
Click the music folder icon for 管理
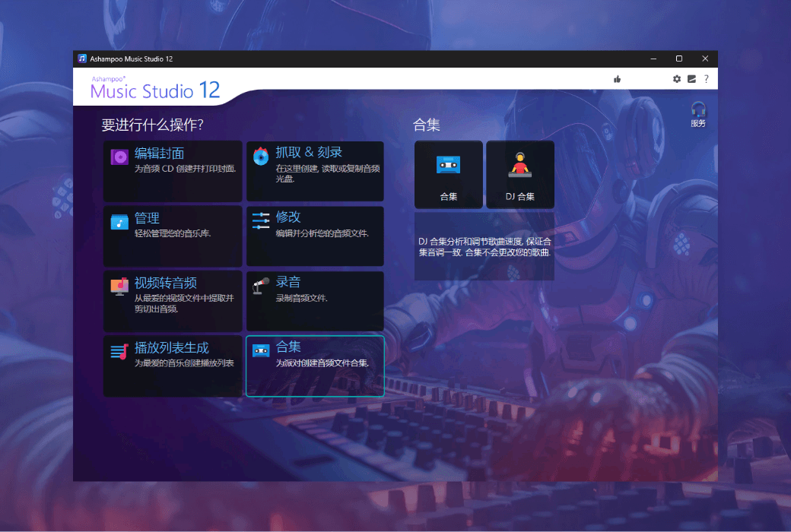(119, 222)
